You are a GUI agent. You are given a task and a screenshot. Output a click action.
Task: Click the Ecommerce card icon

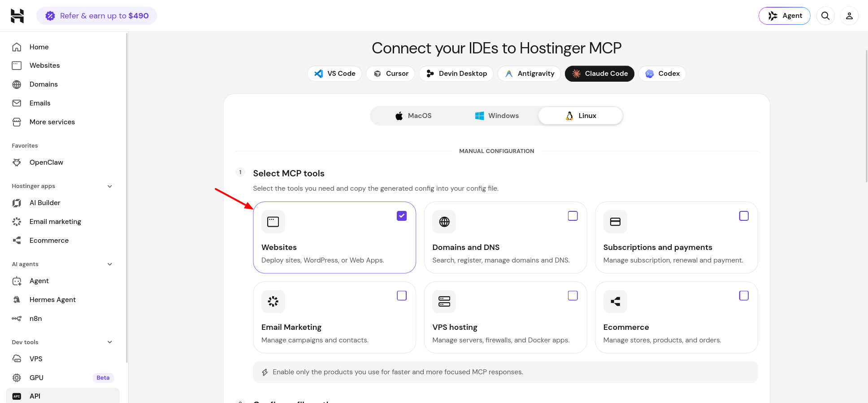coord(615,302)
